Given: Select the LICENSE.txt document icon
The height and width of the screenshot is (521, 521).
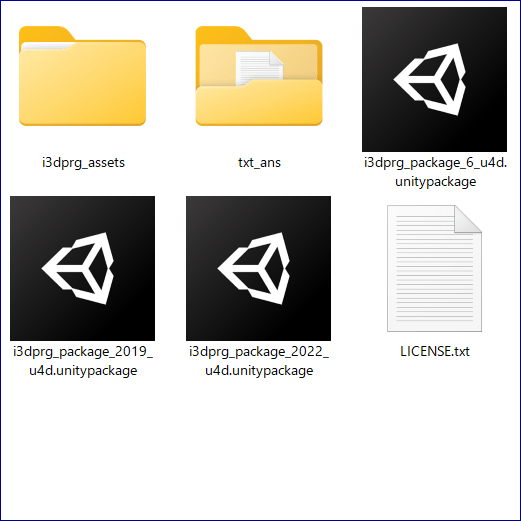Looking at the screenshot, I should 434,268.
